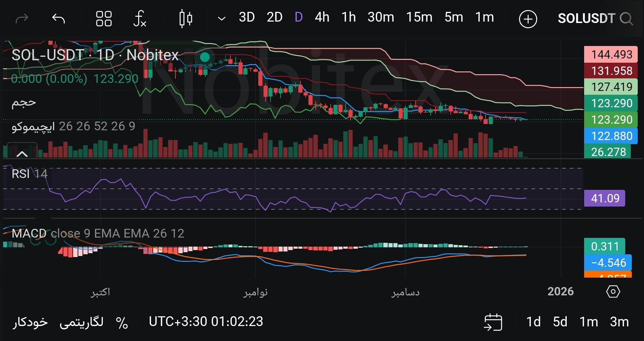Switch to the 4h timeframe
The width and height of the screenshot is (644, 341).
click(322, 17)
